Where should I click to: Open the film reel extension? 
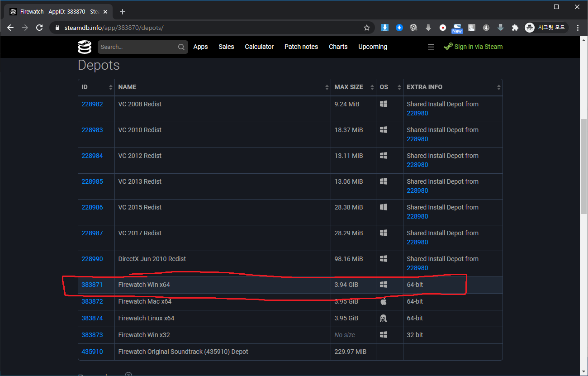(413, 28)
